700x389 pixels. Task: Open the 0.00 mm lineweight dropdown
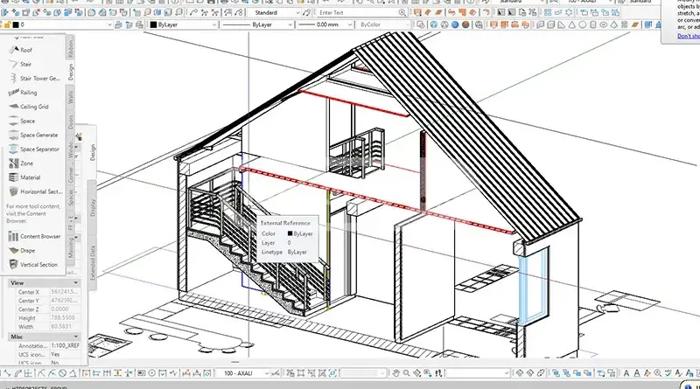click(350, 25)
